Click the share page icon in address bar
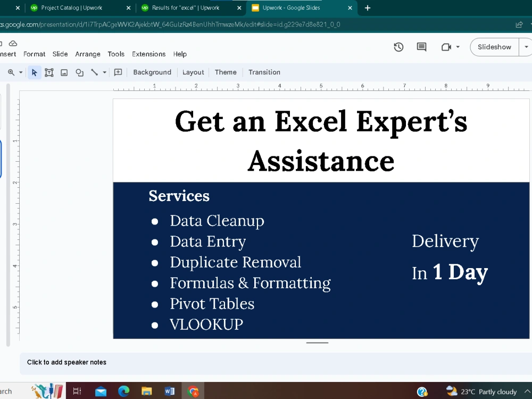Image resolution: width=532 pixels, height=399 pixels. [519, 24]
